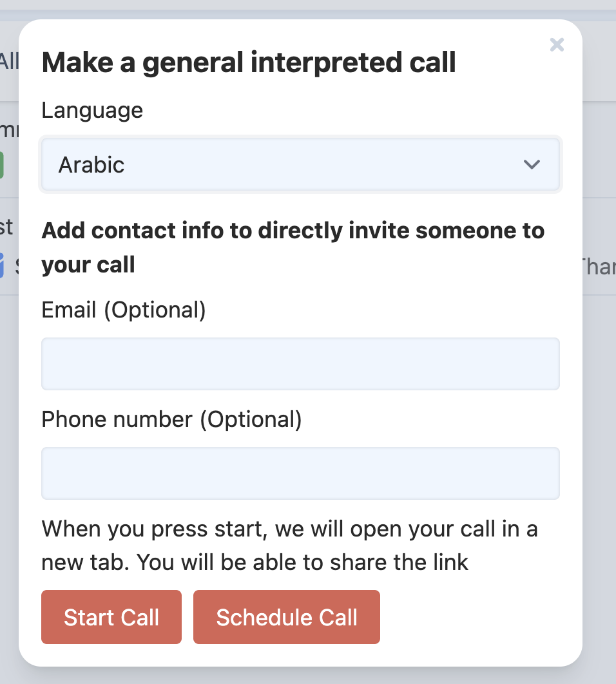Click the chevron arrow in Language selector
Viewport: 616px width, 684px height.
(x=532, y=165)
